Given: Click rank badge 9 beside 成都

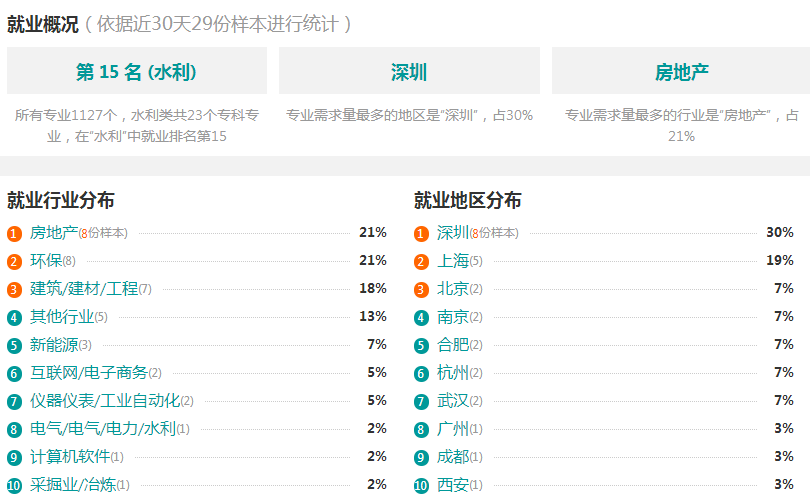Looking at the screenshot, I should (422, 458).
